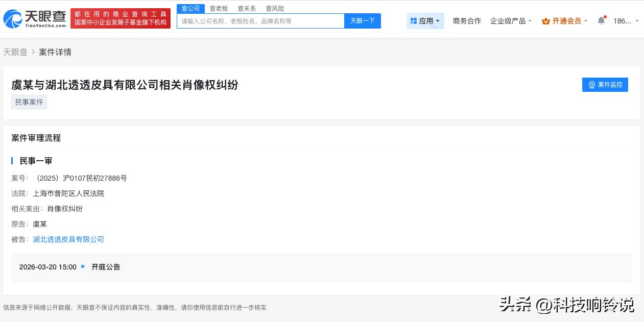The height and width of the screenshot is (322, 644).
Task: Click the 民事案件 tag
Action: coord(29,102)
